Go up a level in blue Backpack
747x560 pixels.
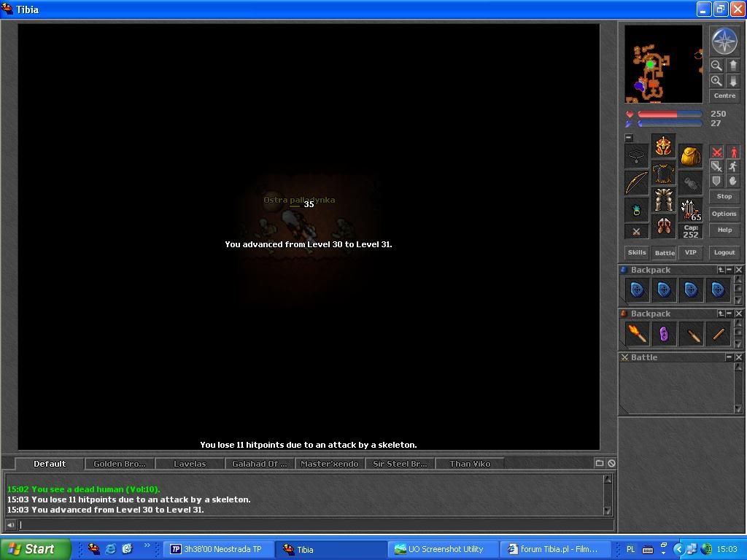[x=721, y=270]
